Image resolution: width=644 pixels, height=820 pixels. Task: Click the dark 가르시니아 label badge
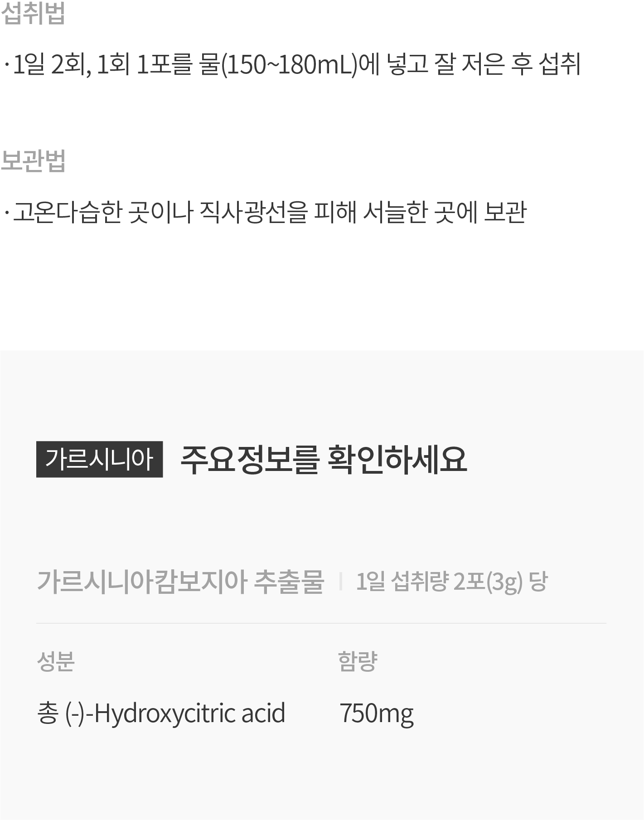click(99, 459)
